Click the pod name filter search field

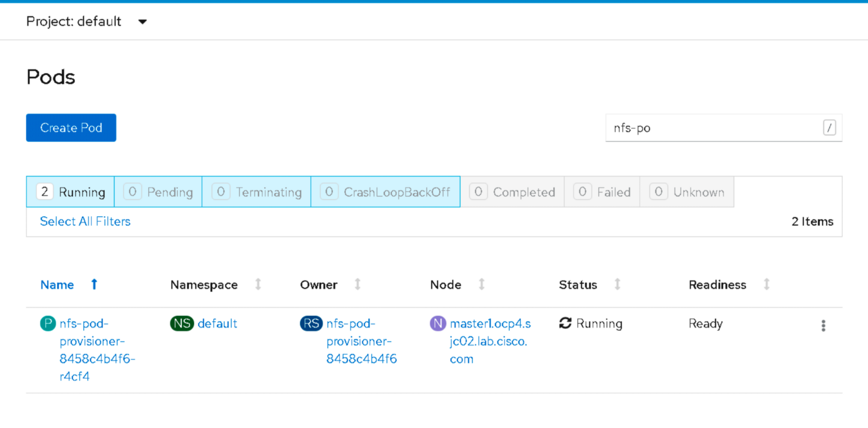click(x=713, y=128)
